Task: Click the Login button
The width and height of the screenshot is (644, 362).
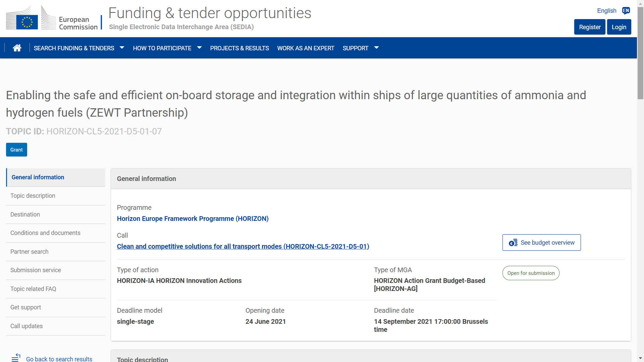Action: [x=619, y=27]
